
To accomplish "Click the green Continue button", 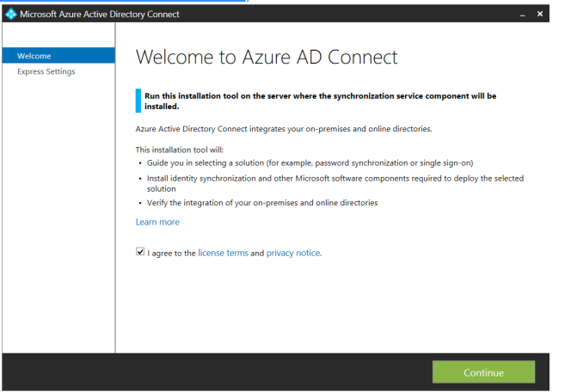I will (x=483, y=372).
